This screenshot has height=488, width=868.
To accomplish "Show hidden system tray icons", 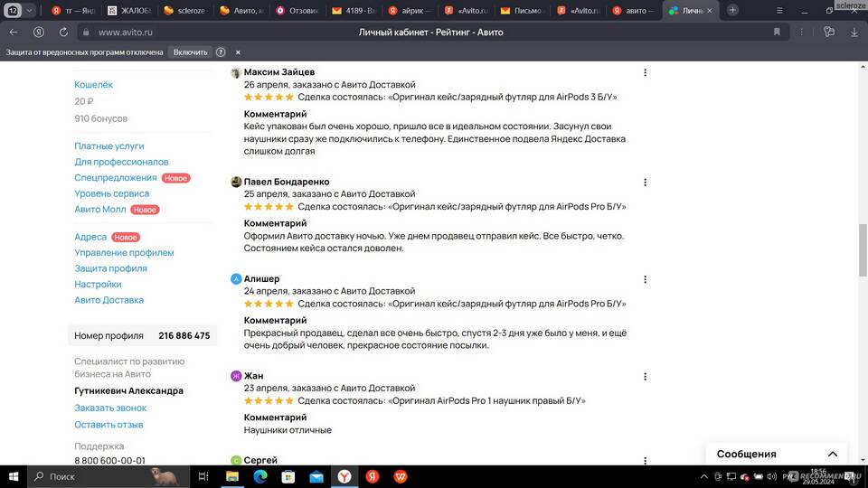I will click(x=703, y=476).
